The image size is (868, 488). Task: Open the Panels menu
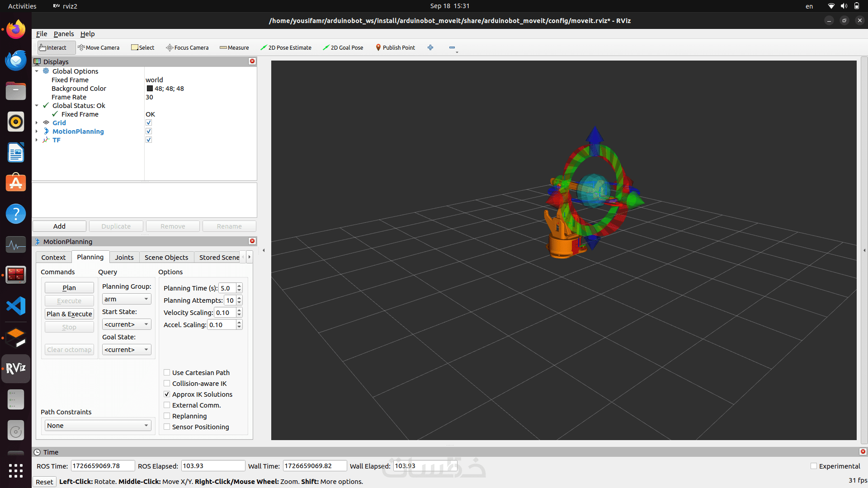click(x=64, y=34)
